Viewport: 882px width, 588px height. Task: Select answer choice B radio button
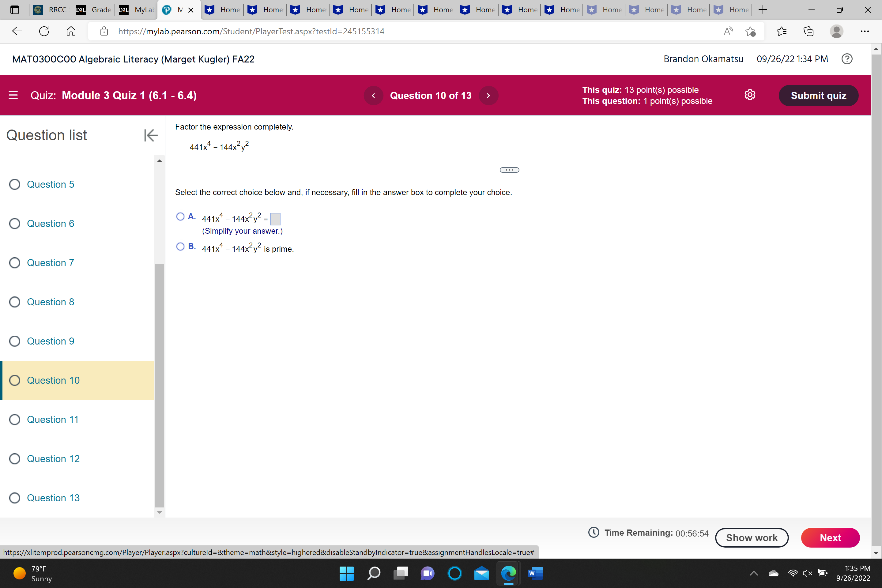[180, 246]
